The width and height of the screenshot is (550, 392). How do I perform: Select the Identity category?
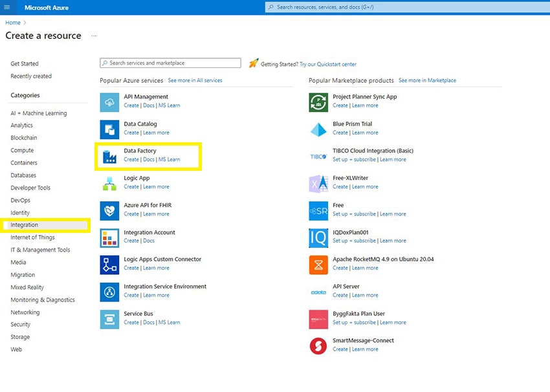coord(20,213)
